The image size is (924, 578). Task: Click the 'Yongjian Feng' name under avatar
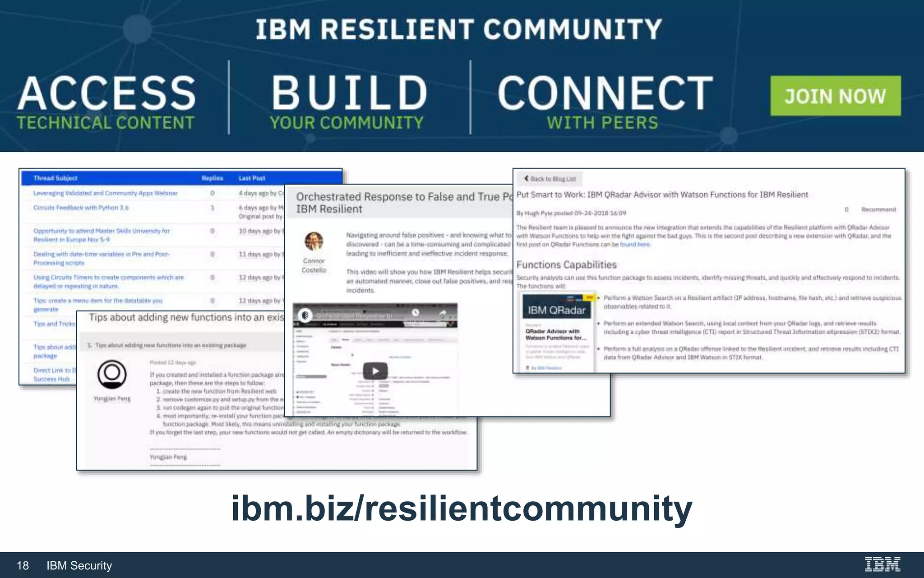[x=112, y=398]
